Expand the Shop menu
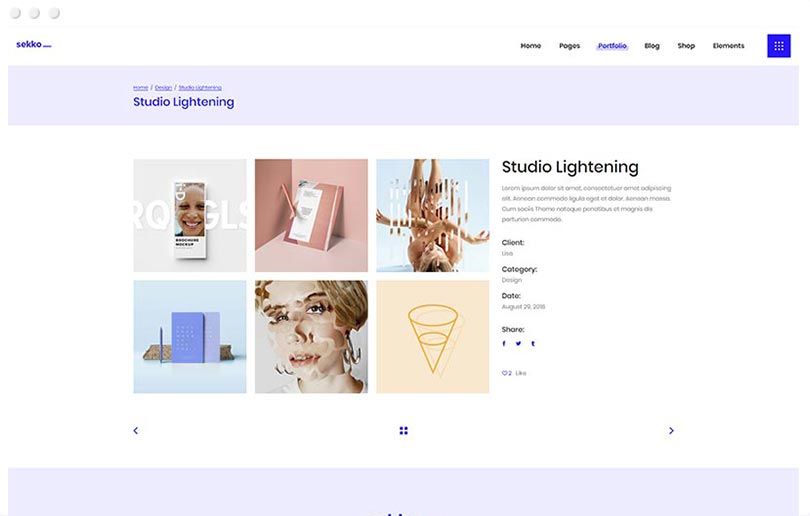The image size is (810, 516). pos(686,46)
